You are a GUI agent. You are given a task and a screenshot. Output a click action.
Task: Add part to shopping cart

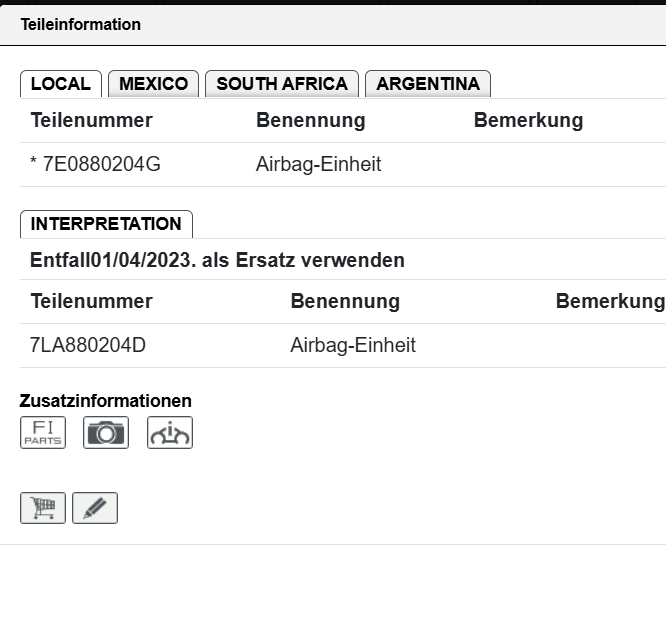coord(43,508)
